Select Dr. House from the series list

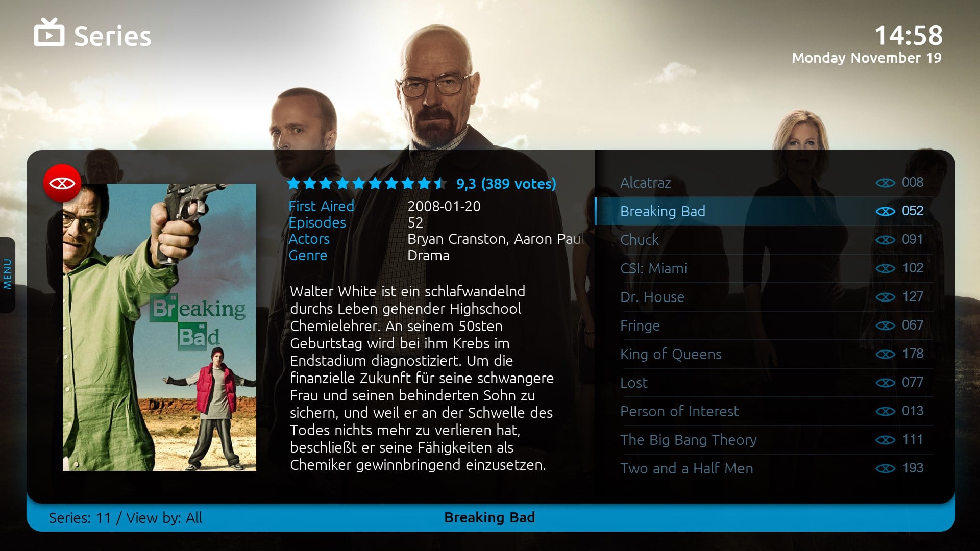[650, 296]
